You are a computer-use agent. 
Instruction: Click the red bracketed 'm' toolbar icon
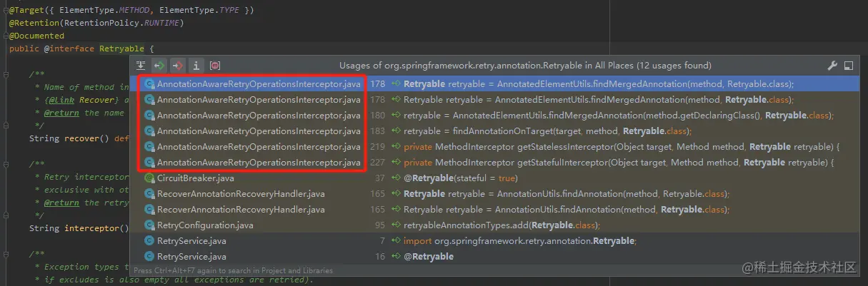215,66
